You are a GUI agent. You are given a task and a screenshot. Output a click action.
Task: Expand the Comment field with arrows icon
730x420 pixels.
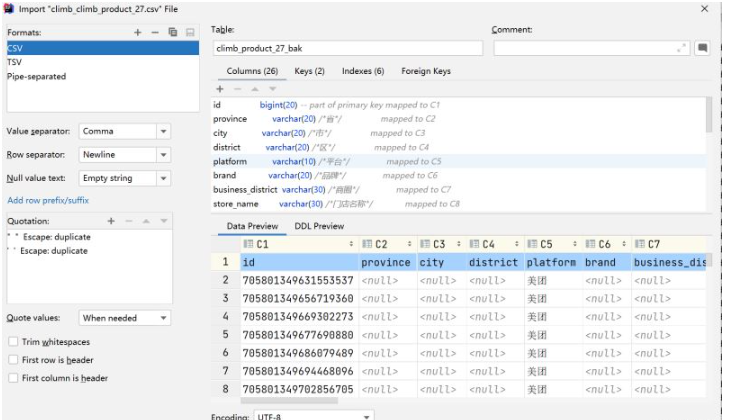pyautogui.click(x=683, y=48)
